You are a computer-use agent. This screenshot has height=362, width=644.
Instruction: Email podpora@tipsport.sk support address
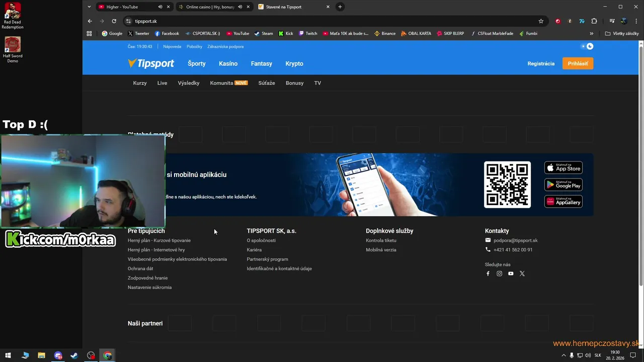[x=516, y=240]
